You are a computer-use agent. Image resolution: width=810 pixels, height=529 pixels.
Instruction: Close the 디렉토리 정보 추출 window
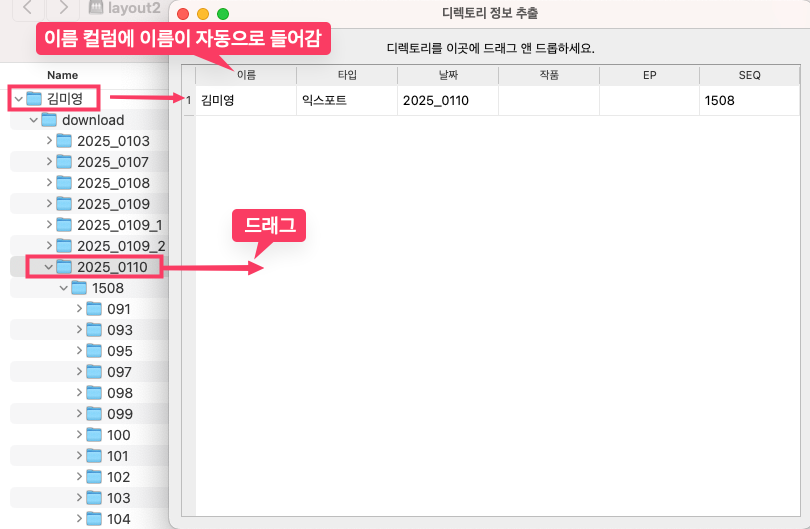click(183, 14)
